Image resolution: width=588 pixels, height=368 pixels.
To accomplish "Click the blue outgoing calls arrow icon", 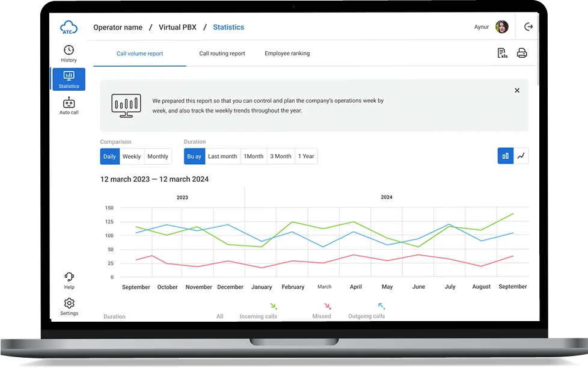I will click(x=381, y=306).
